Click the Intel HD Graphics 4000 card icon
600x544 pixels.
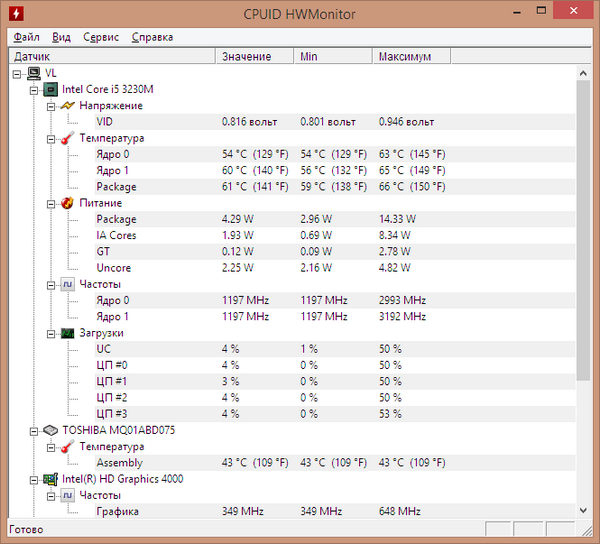click(50, 479)
